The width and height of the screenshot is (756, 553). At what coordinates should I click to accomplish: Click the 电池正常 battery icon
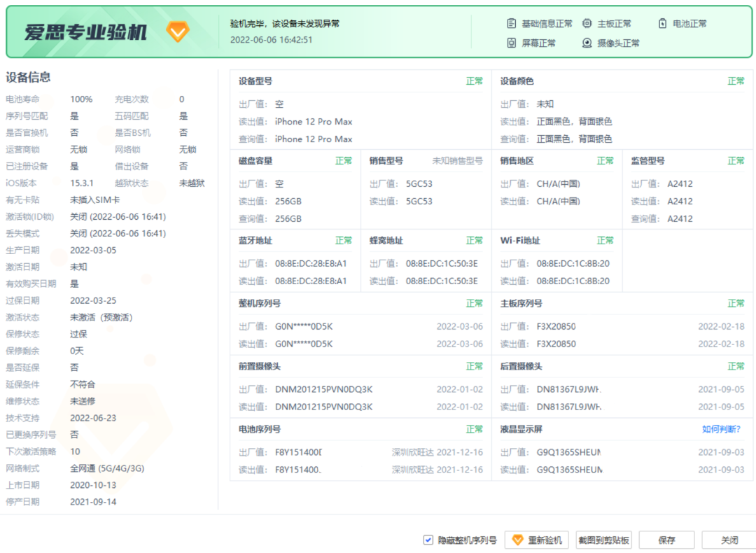point(662,23)
